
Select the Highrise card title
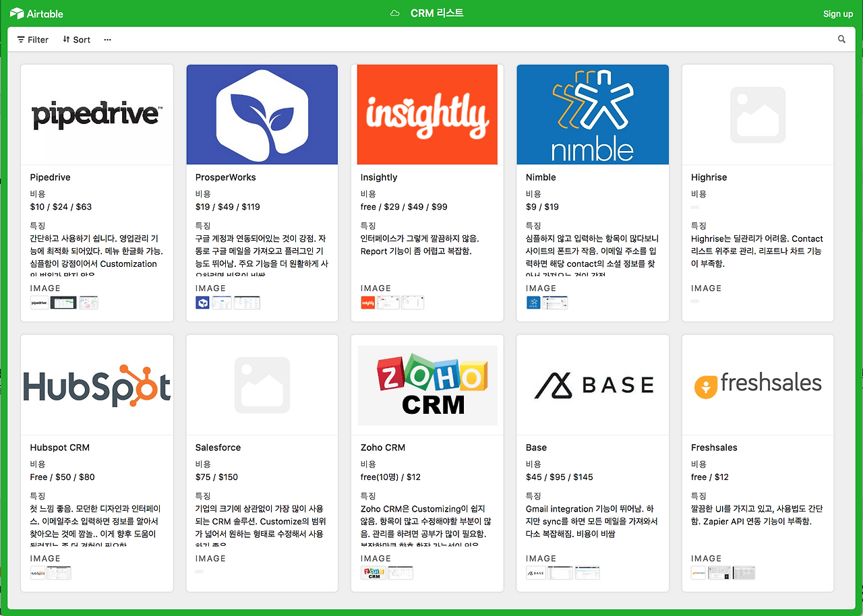pyautogui.click(x=709, y=177)
